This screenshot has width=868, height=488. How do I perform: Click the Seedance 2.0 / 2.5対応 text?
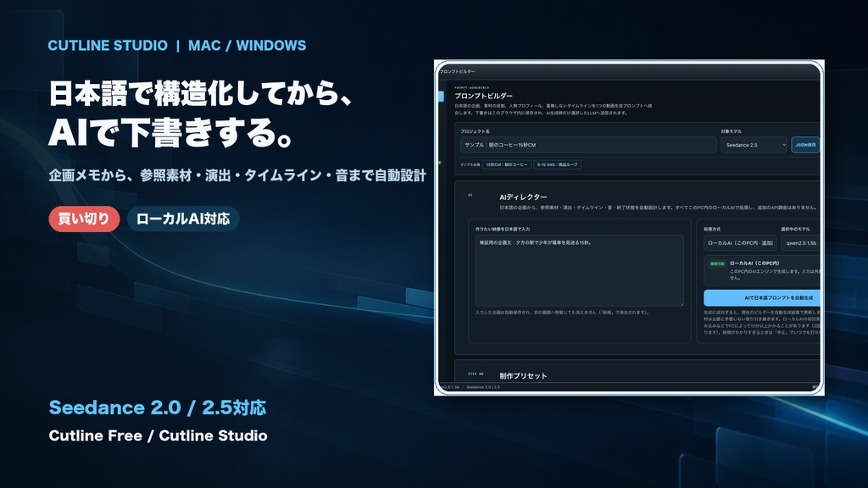(157, 408)
